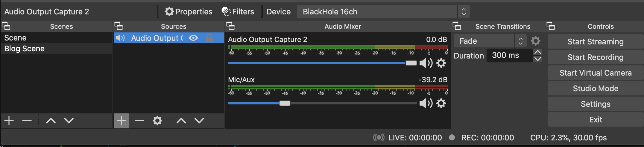Toggle visibility eye of Audio Output source
Screen dimensions: 644x147
point(193,38)
